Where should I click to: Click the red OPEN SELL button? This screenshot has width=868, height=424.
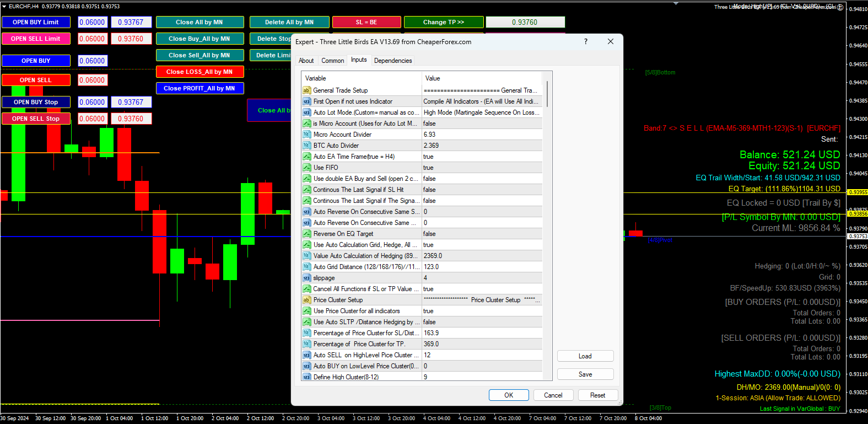(x=36, y=80)
